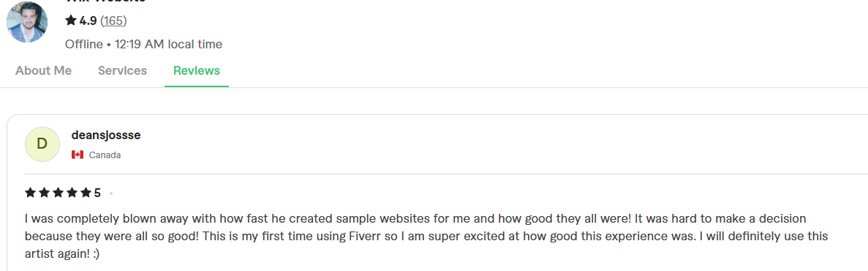
Task: Click the review text about sample websites
Action: coord(426,236)
